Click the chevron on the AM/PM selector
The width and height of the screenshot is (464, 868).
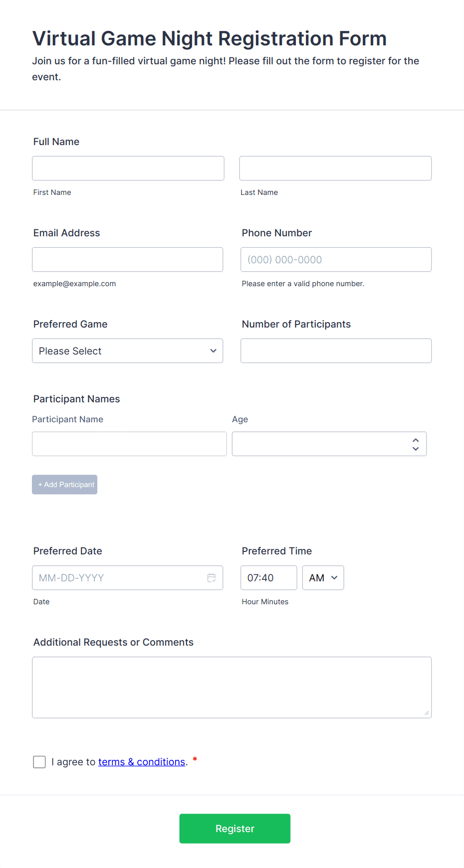coord(333,577)
